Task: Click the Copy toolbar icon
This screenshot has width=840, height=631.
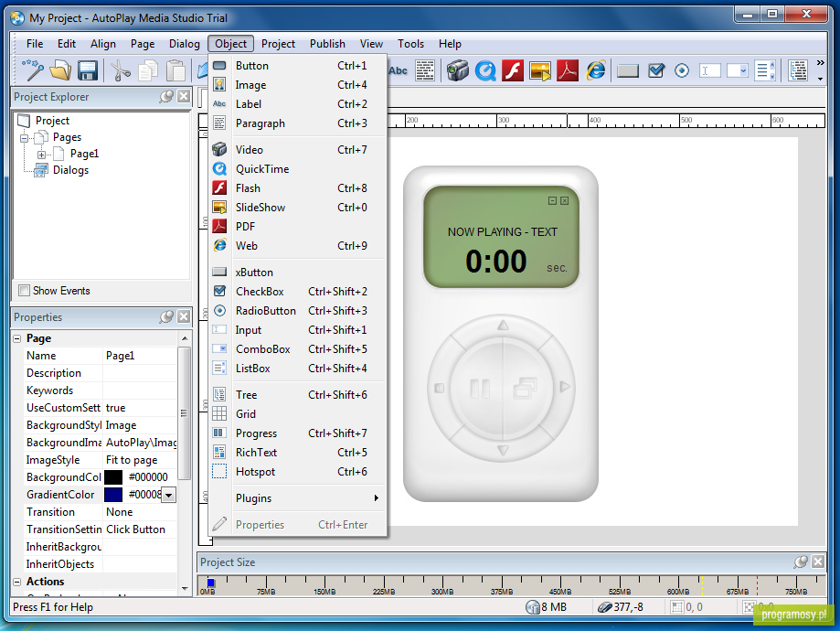Action: 148,70
